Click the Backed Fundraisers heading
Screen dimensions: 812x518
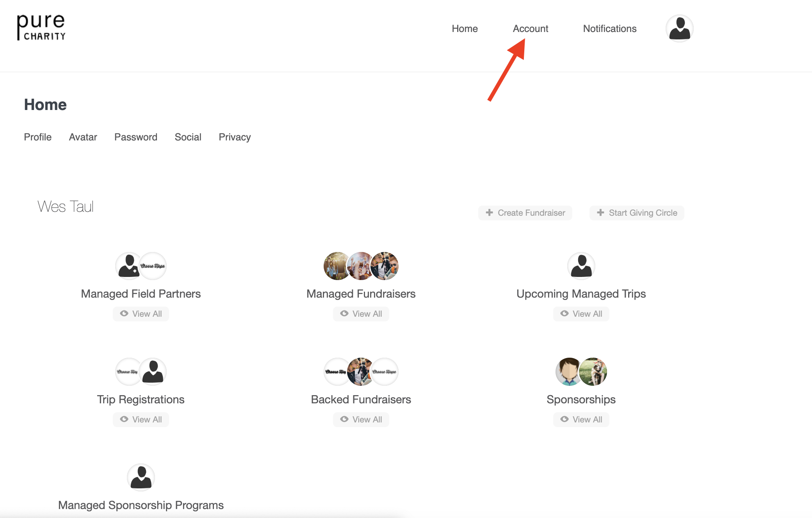pos(361,399)
